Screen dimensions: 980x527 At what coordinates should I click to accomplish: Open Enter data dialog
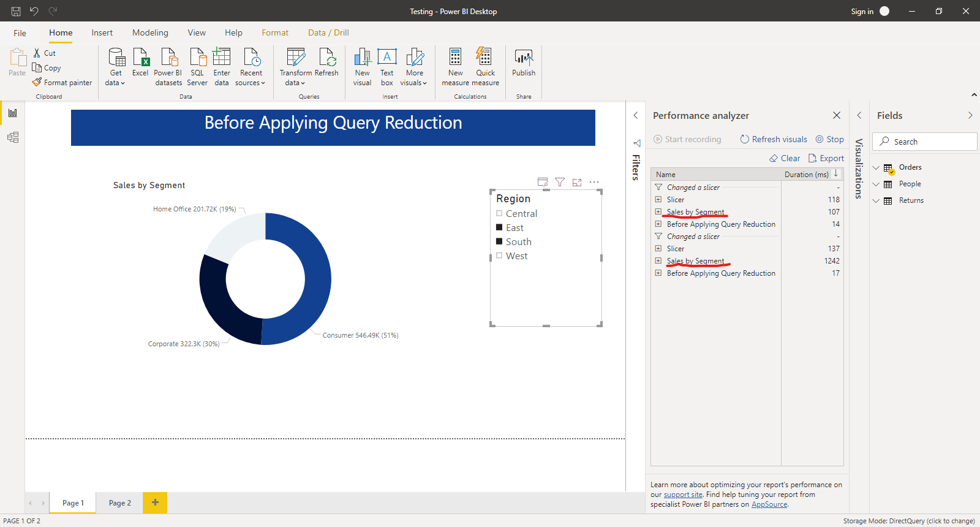(x=222, y=67)
